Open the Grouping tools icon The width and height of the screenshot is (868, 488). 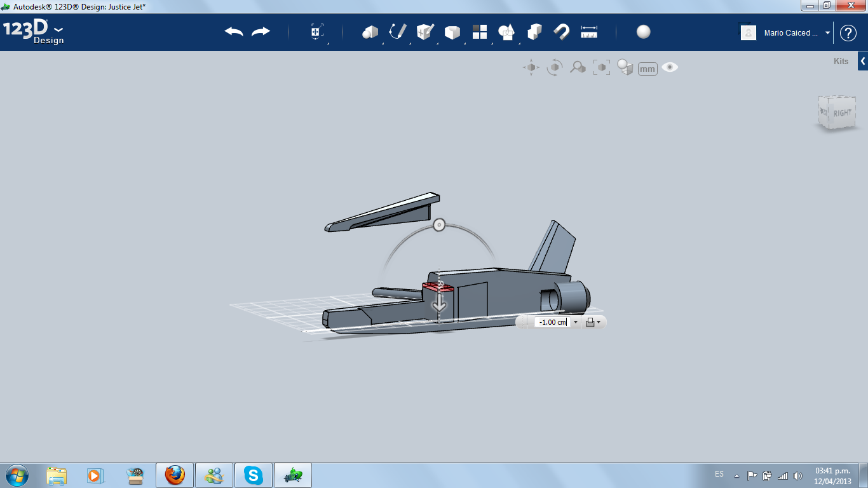tap(506, 32)
